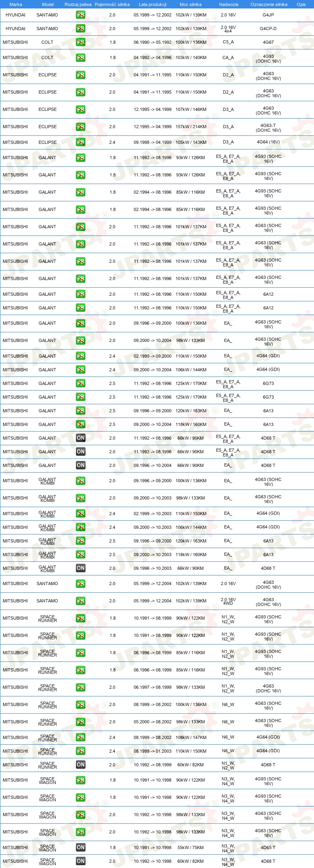
Task: Click petrol icon in Colt 4G67 row
Action: coord(80,42)
